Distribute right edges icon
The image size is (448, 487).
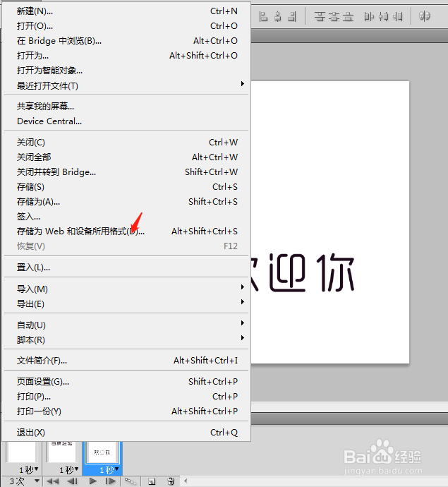(398, 16)
